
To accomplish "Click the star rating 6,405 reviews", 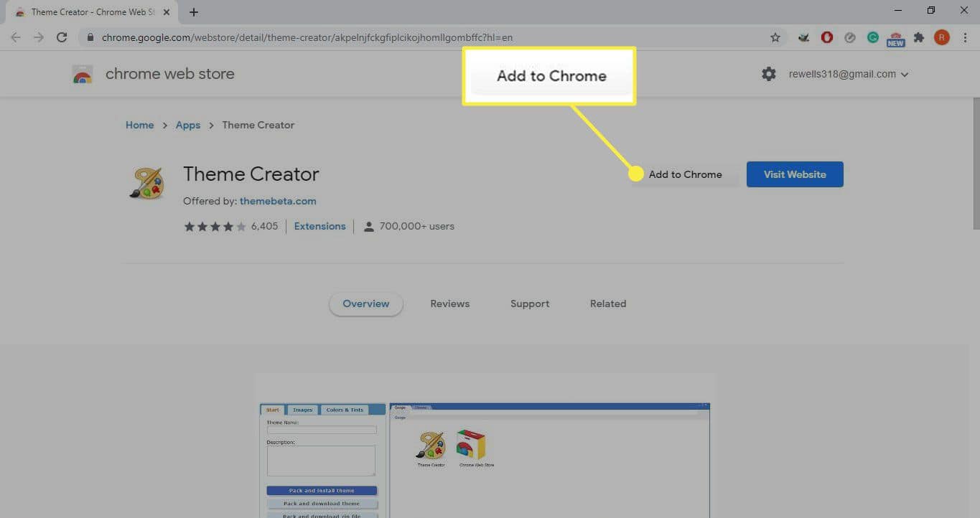I will pos(230,226).
